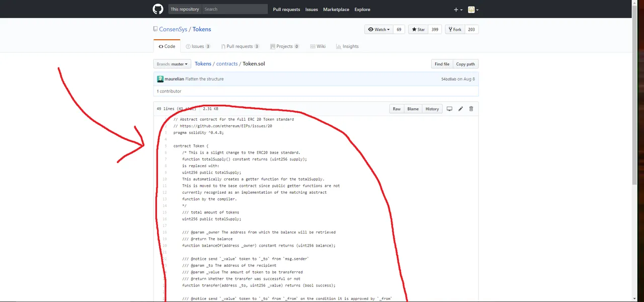
Task: Open the 'Flatten the structure' commit message
Action: (x=204, y=79)
